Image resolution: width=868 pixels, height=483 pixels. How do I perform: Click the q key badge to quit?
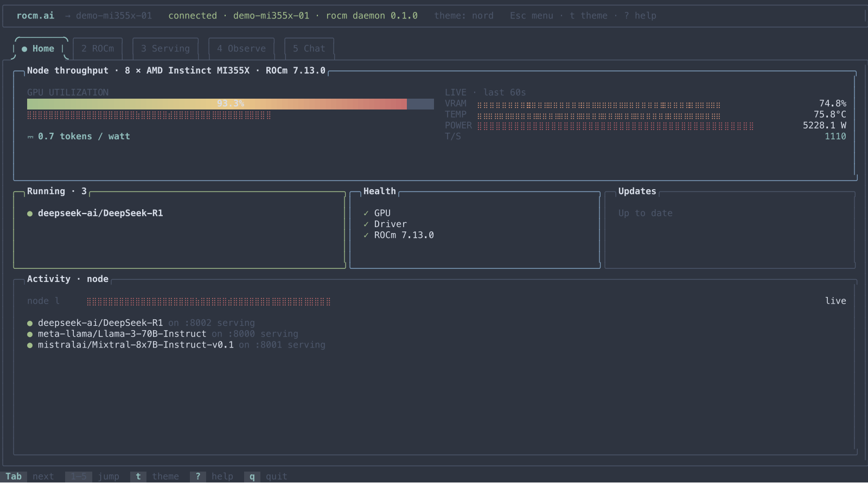[x=252, y=476]
